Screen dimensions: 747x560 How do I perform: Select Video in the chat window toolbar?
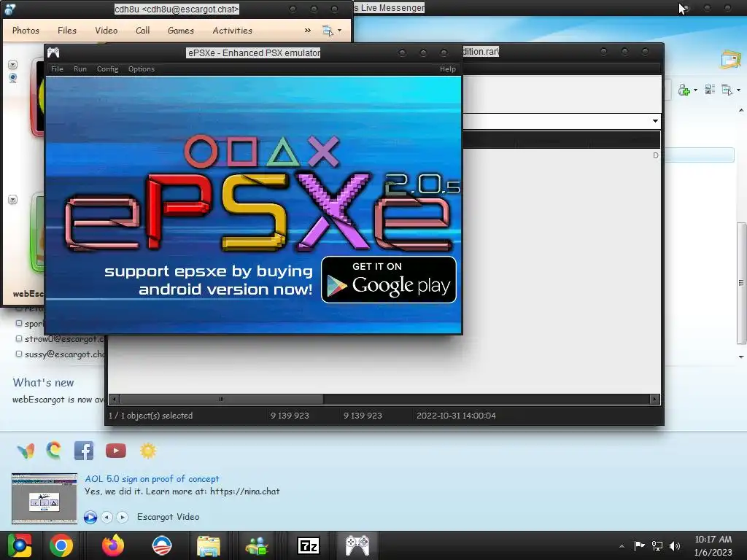tap(107, 31)
